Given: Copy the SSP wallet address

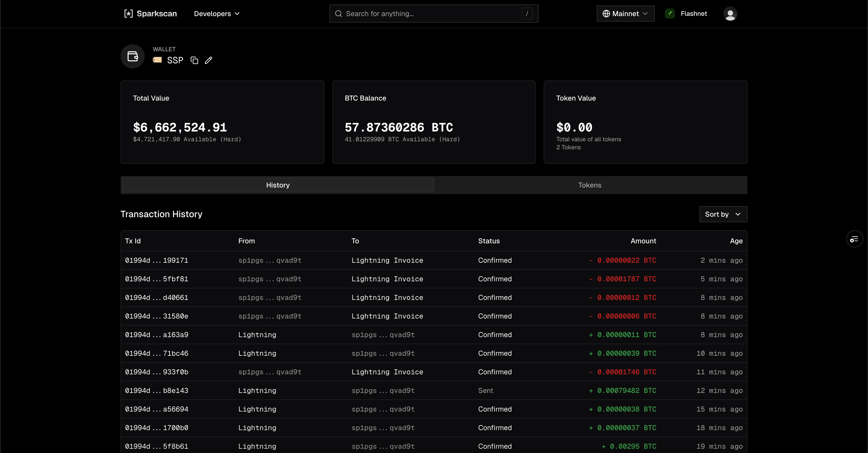Looking at the screenshot, I should point(194,60).
